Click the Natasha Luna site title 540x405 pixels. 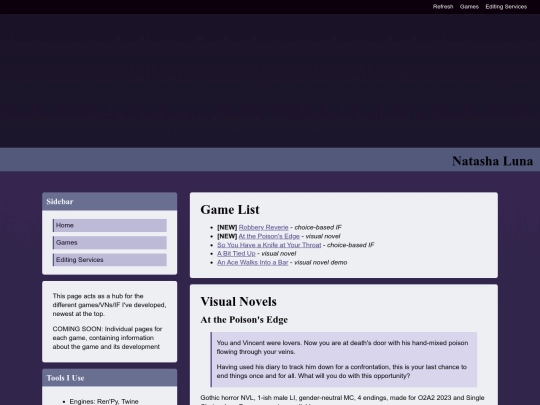(492, 161)
